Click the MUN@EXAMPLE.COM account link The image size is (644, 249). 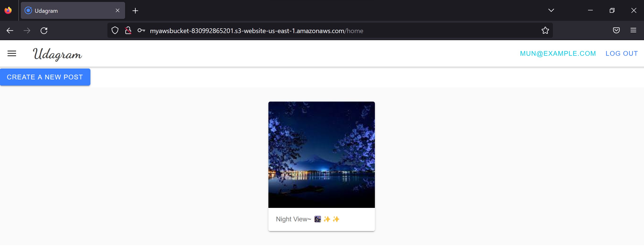click(558, 53)
